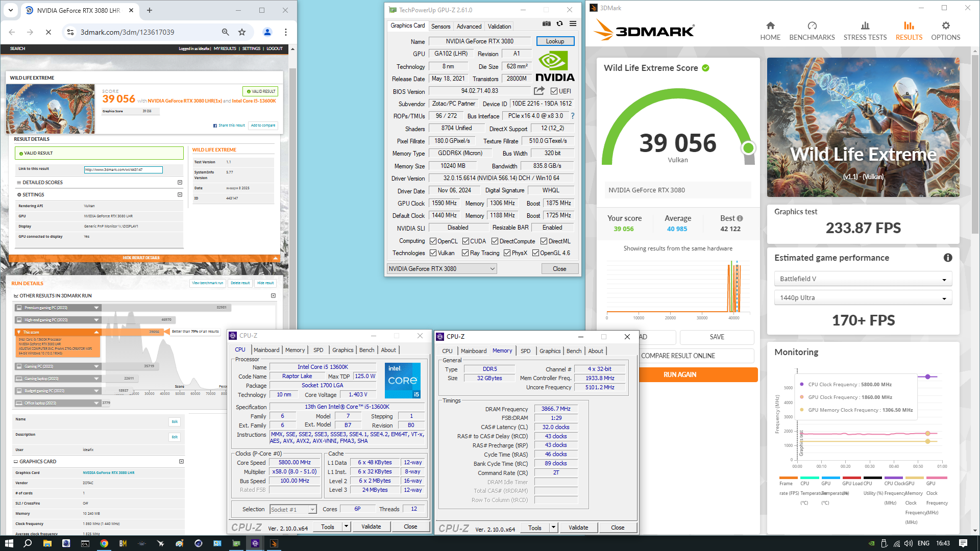Expand DETAILED SCORES section

[180, 183]
